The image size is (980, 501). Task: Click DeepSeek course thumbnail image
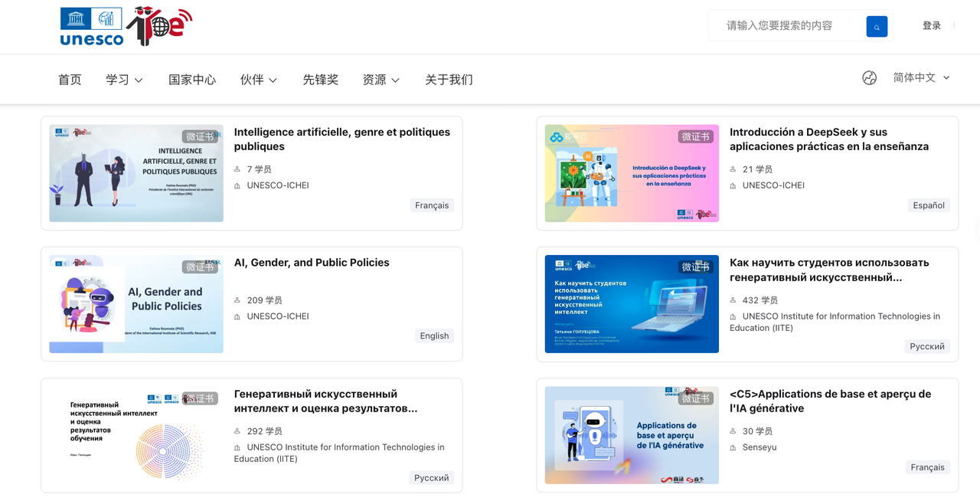[x=632, y=173]
